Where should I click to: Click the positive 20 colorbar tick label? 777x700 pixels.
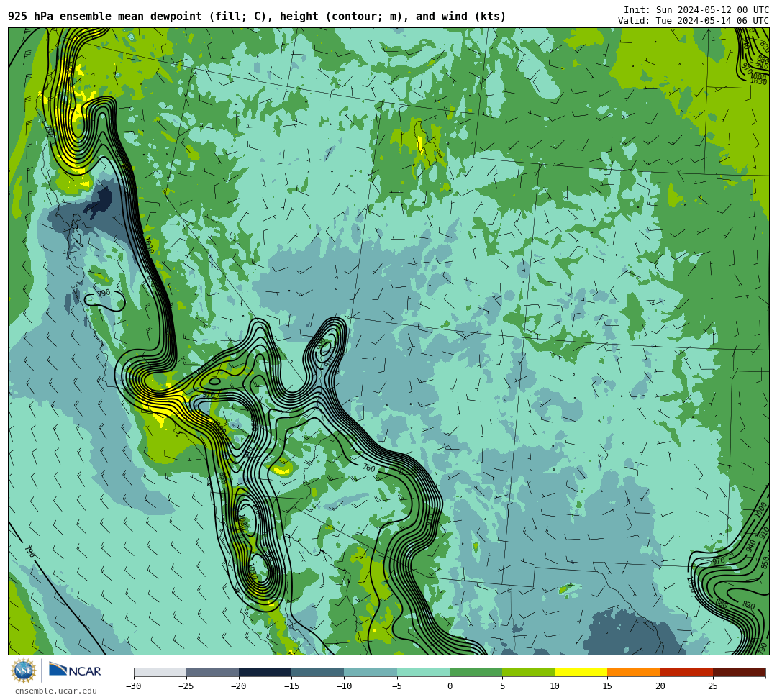pyautogui.click(x=660, y=686)
